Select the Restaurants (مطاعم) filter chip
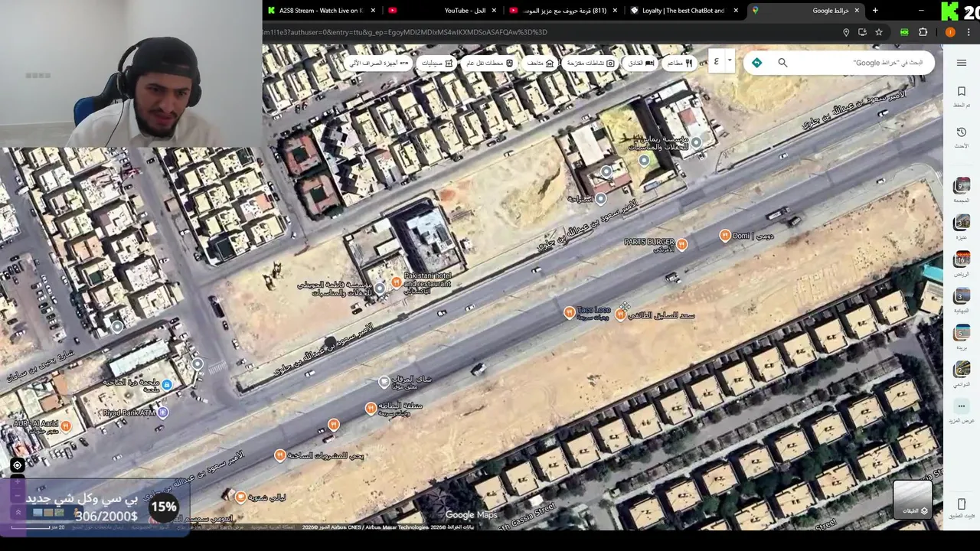Image resolution: width=980 pixels, height=551 pixels. [x=679, y=63]
